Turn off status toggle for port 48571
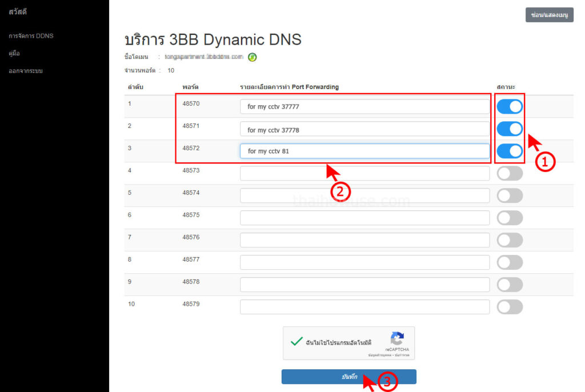Screen dimensions: 585x392 coord(510,129)
